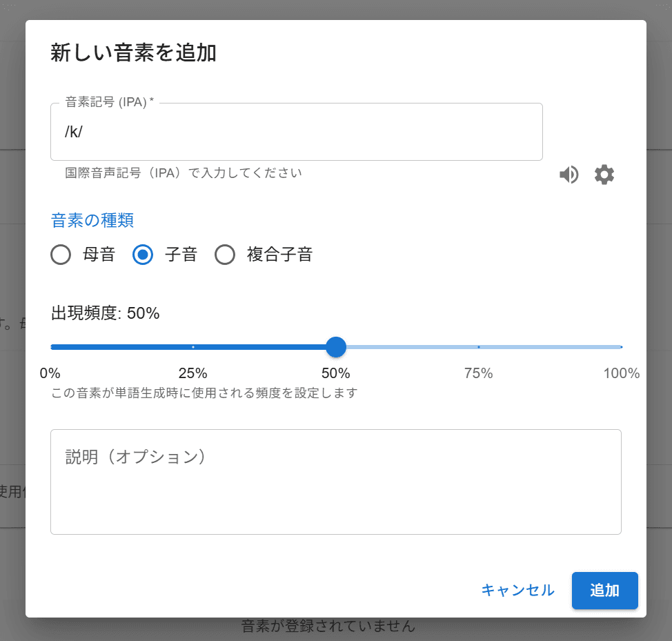The width and height of the screenshot is (672, 641).
Task: Choose the 子音 radio option
Action: tap(143, 255)
